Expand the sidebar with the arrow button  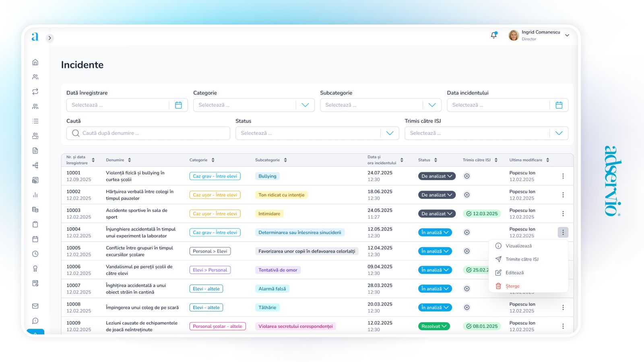50,38
